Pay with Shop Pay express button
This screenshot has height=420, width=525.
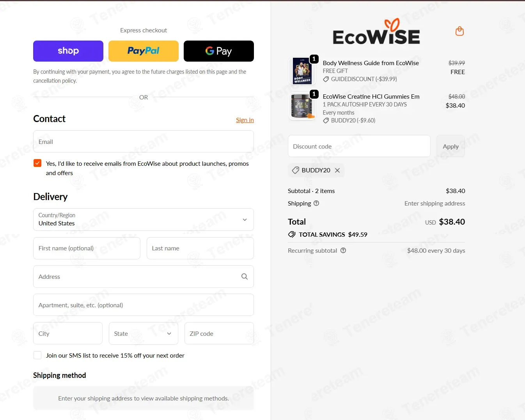tap(68, 51)
